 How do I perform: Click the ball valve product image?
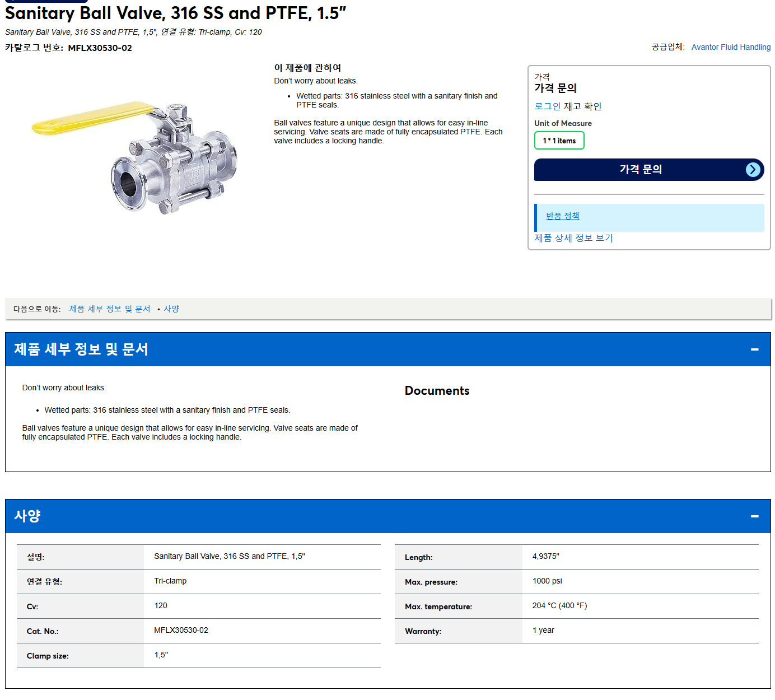tap(135, 157)
